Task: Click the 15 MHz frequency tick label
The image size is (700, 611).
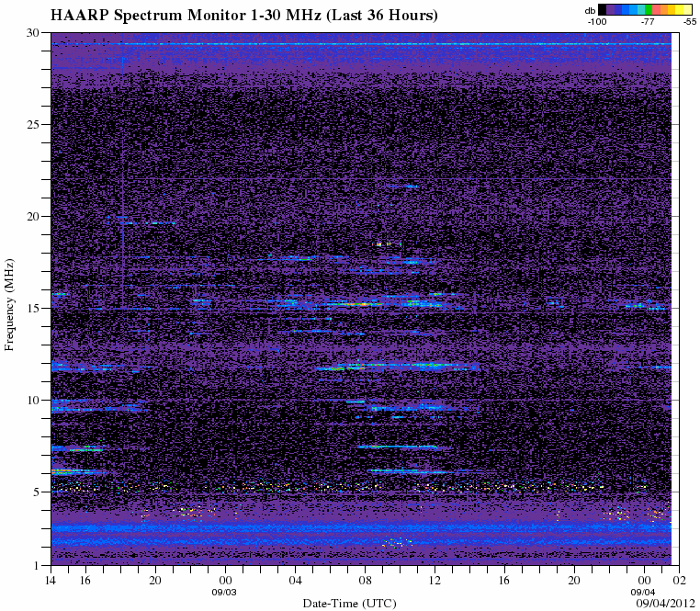Action: click(33, 308)
